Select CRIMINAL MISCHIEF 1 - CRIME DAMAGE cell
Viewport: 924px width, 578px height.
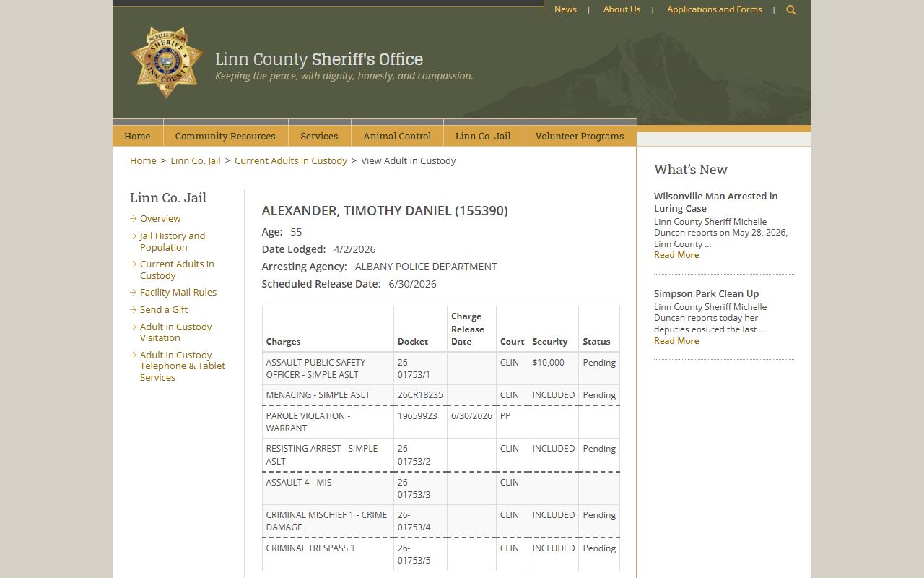coord(328,521)
